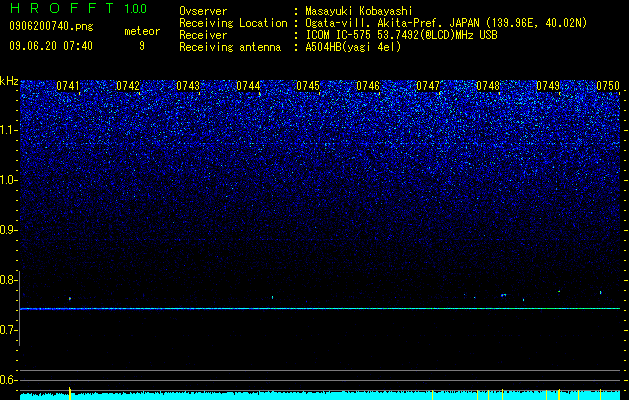Screen dimensions: 629x400
Task: Click the yellow spike below 0741
Action: click(x=70, y=392)
